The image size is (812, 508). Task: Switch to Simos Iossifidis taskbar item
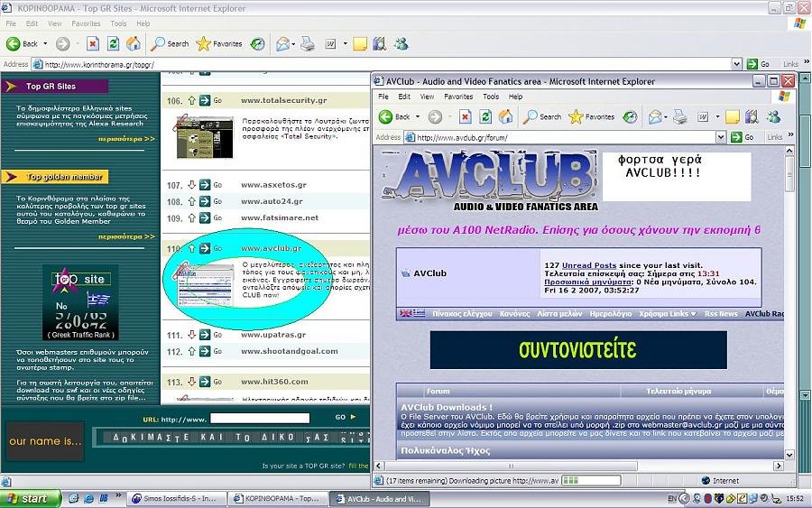(177, 499)
